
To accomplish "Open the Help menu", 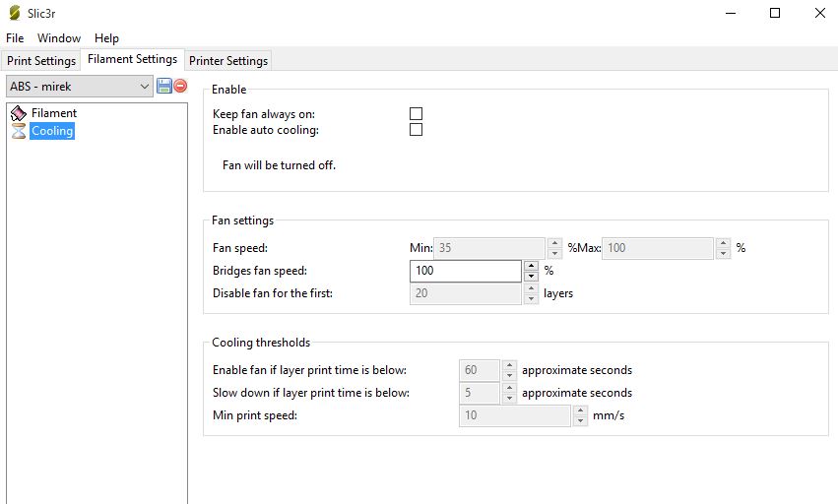I will [x=106, y=38].
